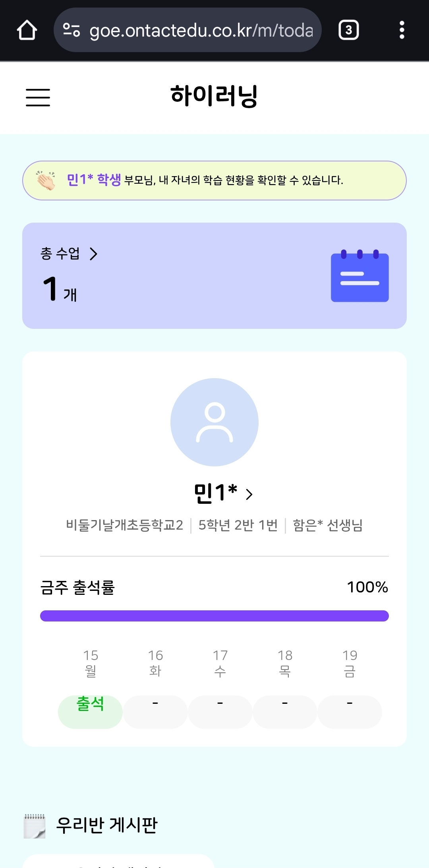The image size is (429, 868).
Task: Select the Monday 15 출석 attendance pill
Action: 90,711
